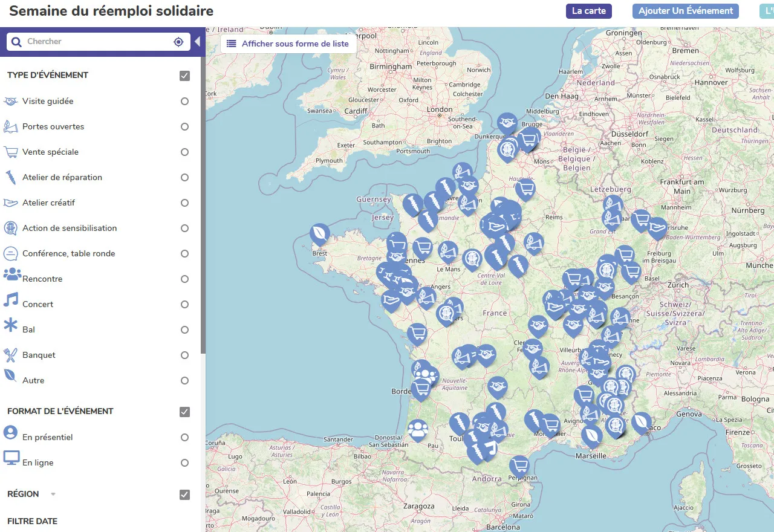
Task: Select the Concert music note icon
Action: pyautogui.click(x=11, y=300)
